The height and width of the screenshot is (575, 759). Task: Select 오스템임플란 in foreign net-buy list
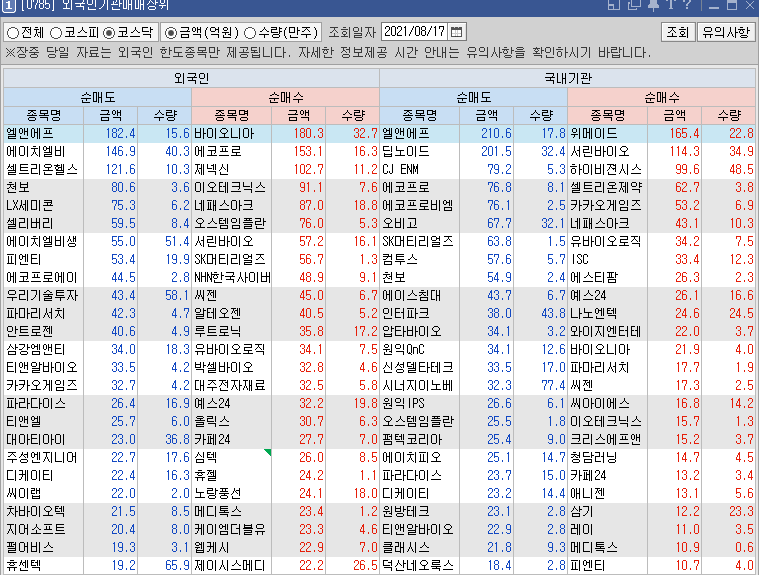pos(230,224)
